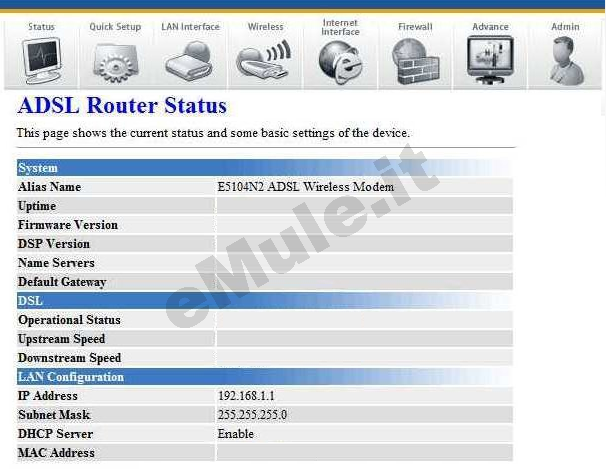The width and height of the screenshot is (606, 470).
Task: Click the Uptime label
Action: tap(37, 206)
